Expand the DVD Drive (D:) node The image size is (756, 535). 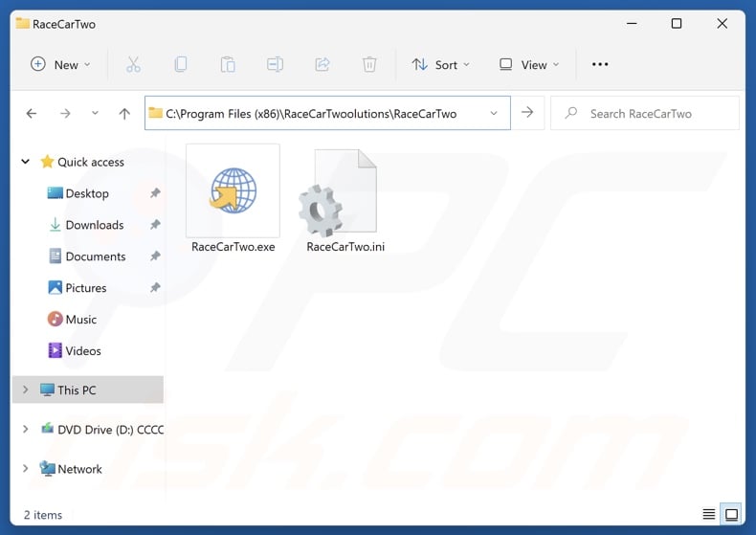(26, 429)
